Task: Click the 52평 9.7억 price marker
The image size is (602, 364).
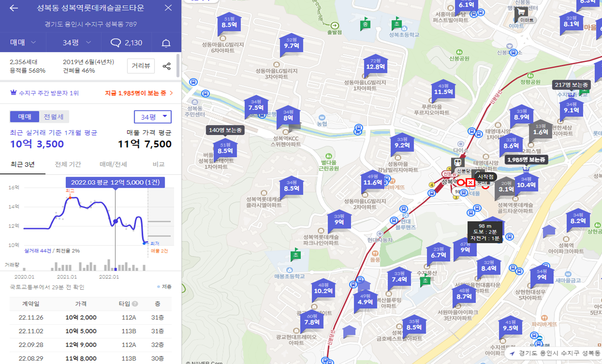Action: coord(291,45)
